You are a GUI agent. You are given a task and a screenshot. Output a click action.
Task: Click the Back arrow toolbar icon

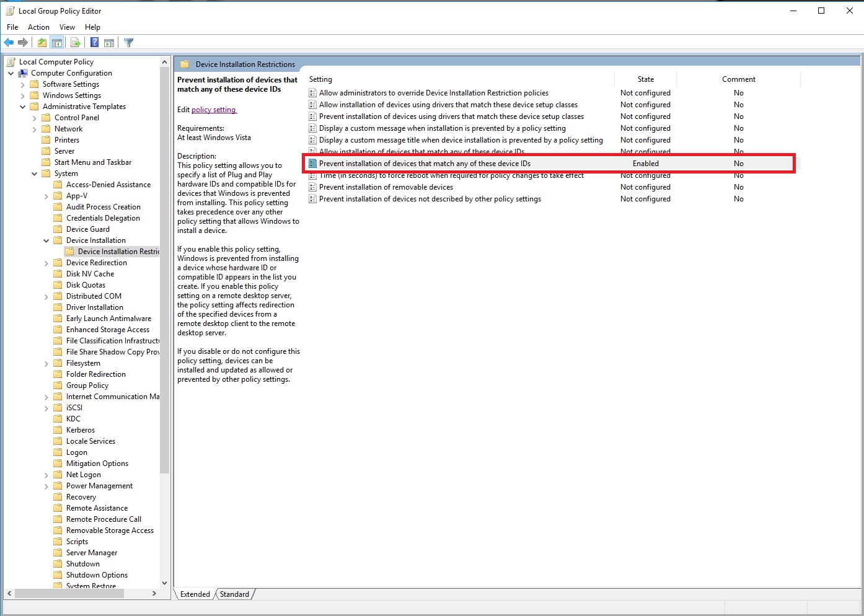click(x=9, y=43)
